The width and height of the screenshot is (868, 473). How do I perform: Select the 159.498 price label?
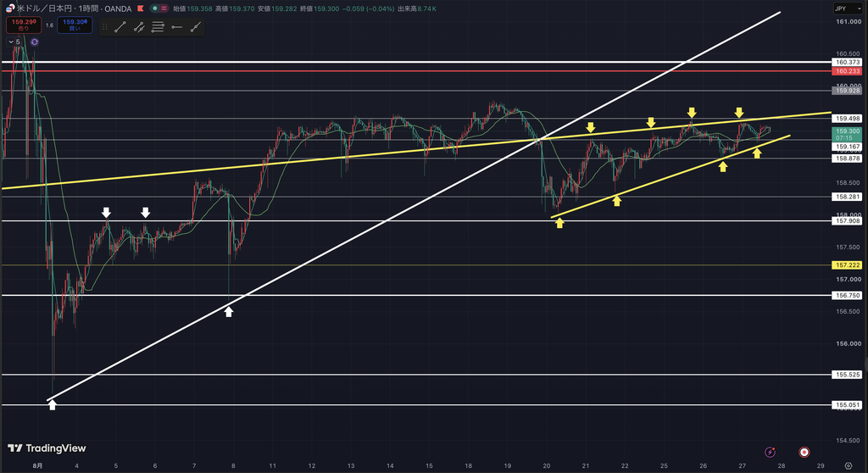tap(847, 119)
